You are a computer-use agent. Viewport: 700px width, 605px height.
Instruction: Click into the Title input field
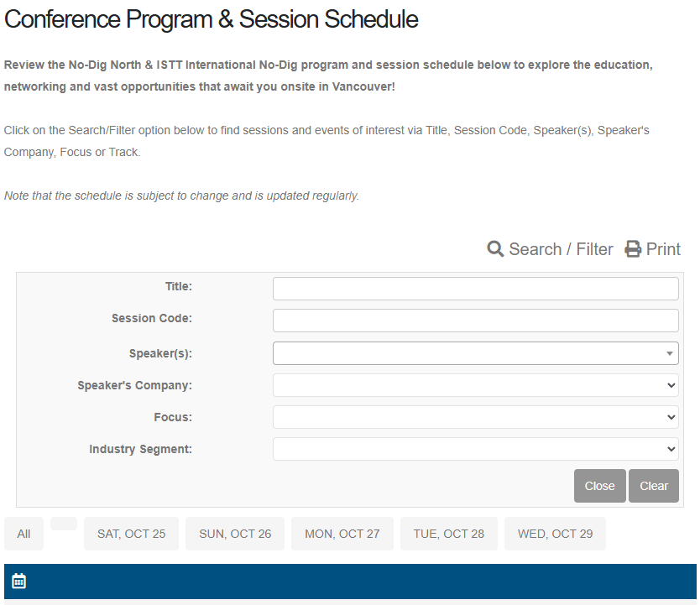coord(475,289)
